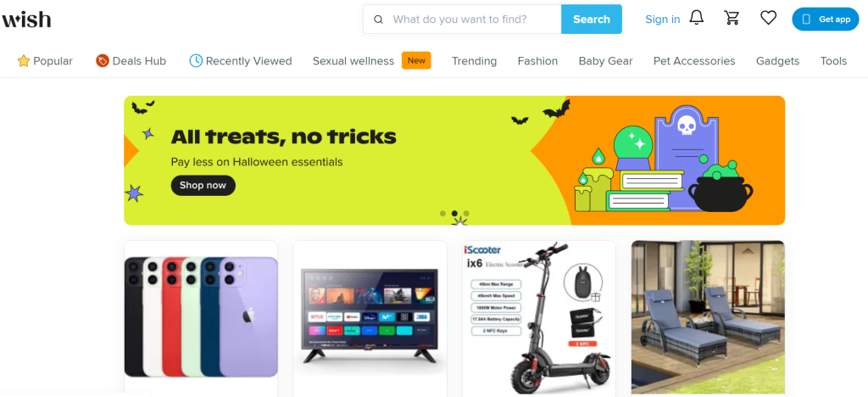Image resolution: width=868 pixels, height=397 pixels.
Task: Click the phone icon on Get app
Action: (806, 20)
